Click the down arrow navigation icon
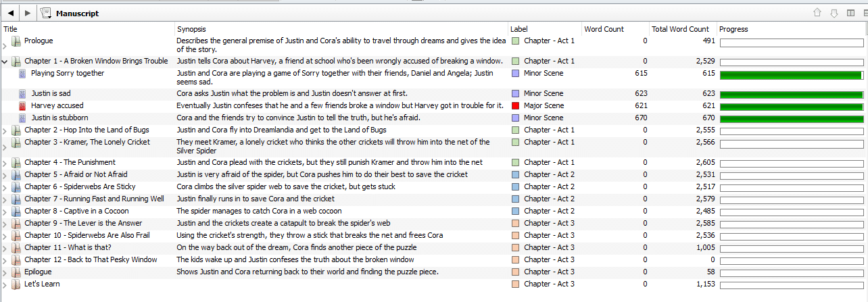This screenshot has height=302, width=868. click(x=834, y=13)
